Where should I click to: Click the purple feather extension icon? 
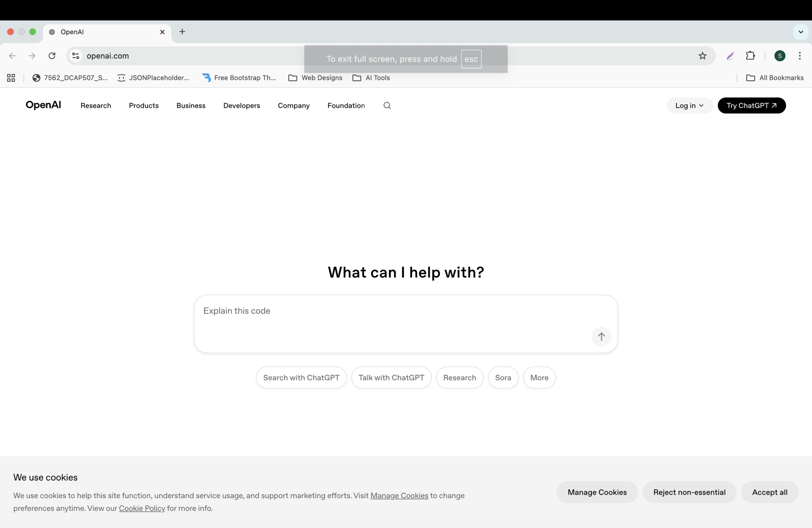(730, 56)
